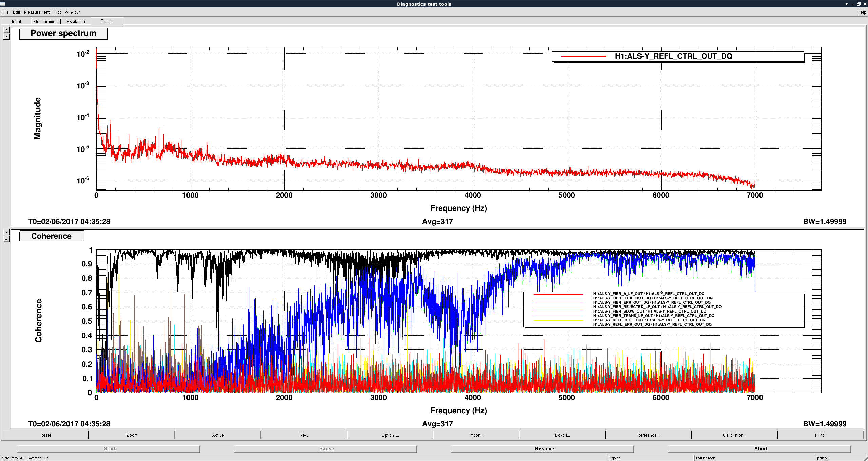Click the Power spectrum title box
868x461 pixels.
tap(63, 34)
